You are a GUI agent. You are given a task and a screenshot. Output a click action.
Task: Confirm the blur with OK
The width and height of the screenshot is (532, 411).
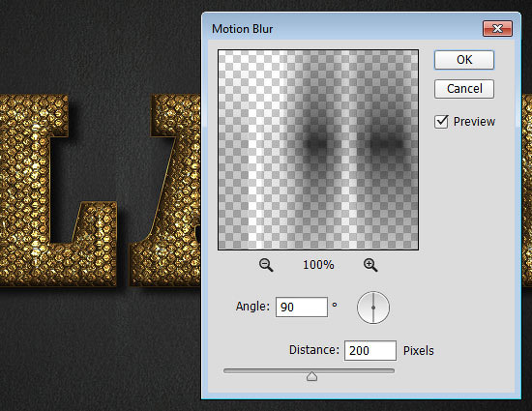point(464,60)
